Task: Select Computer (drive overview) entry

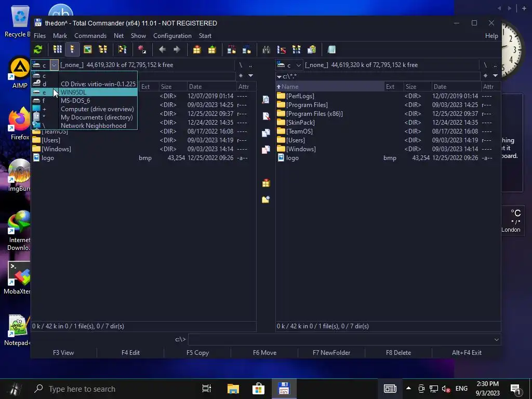Action: 84,109
